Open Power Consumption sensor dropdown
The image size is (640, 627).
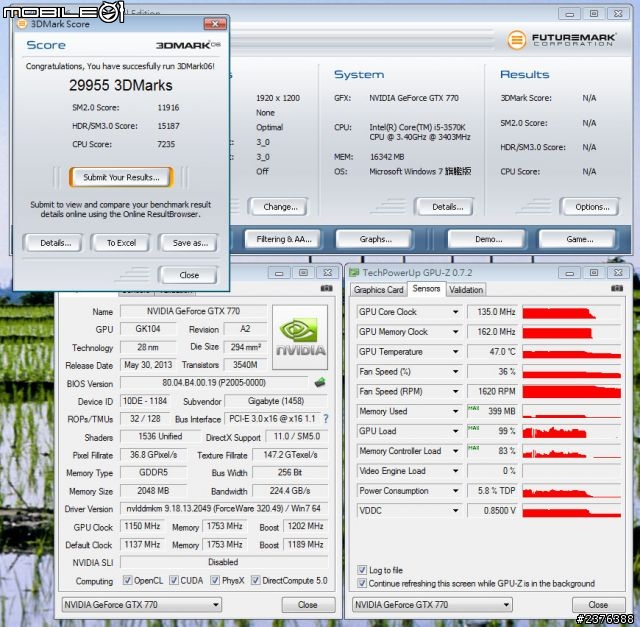(x=456, y=491)
